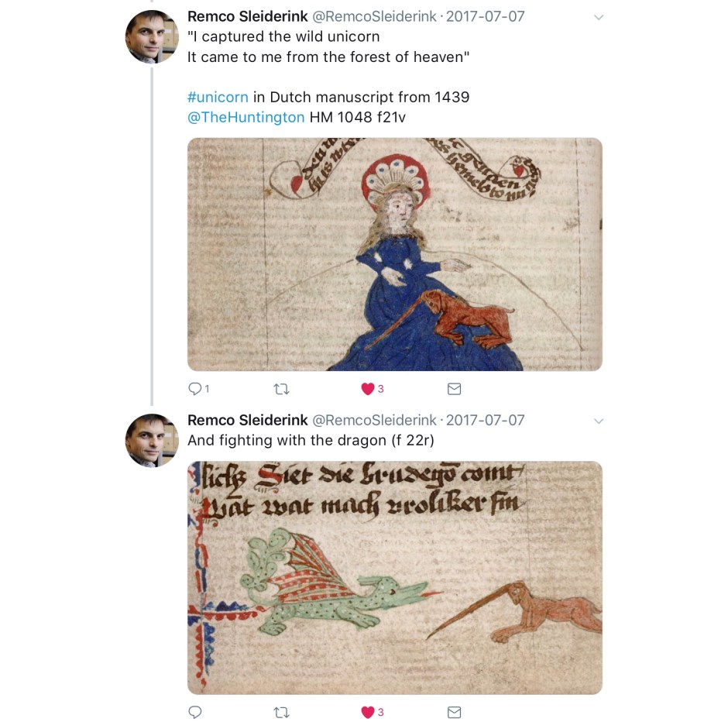The image size is (728, 722).
Task: Open Remco Sleiderink avatar on second tweet
Action: pyautogui.click(x=152, y=440)
